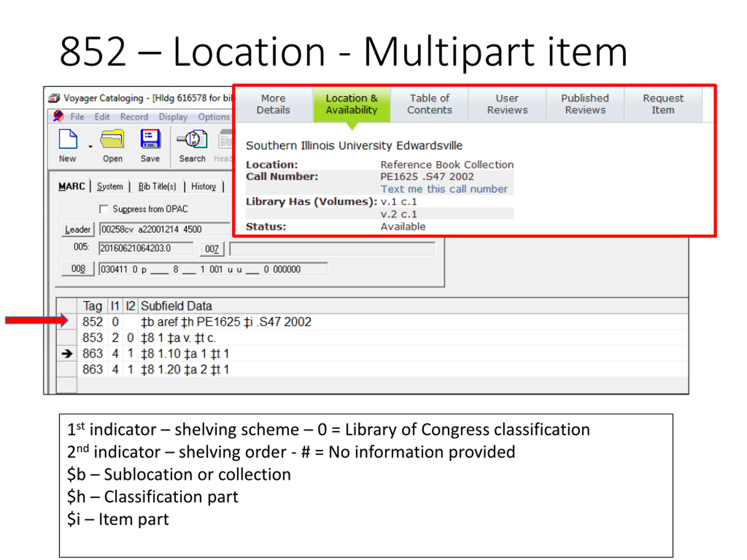This screenshot has height=560, width=747.
Task: Click the 008 button
Action: 78,269
